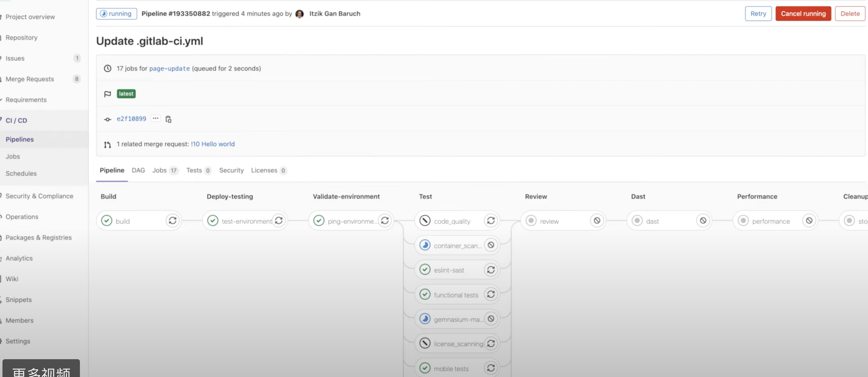Open merge request !10 Hello world

[213, 144]
